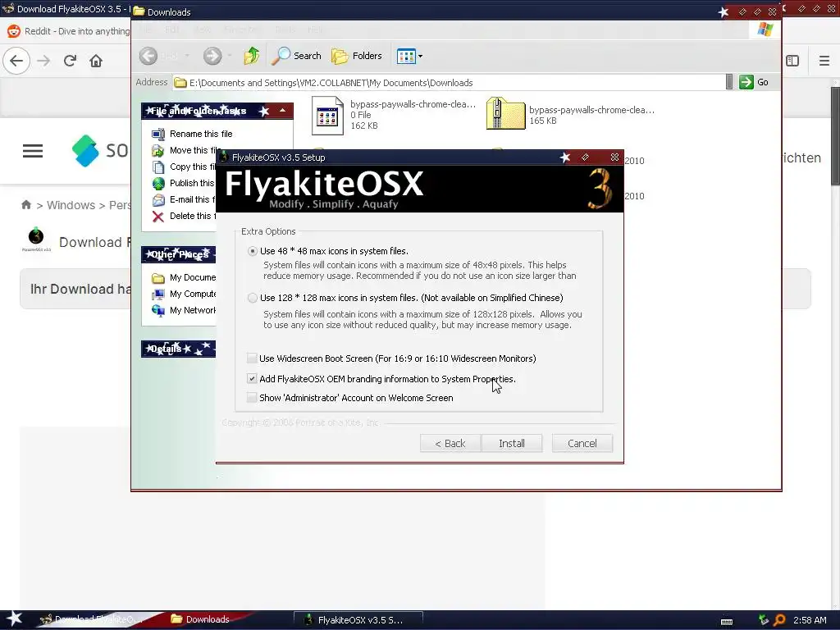Select bypass-paywalls-chrome-clean 162 KB file icon
This screenshot has width=840, height=630.
(x=327, y=115)
